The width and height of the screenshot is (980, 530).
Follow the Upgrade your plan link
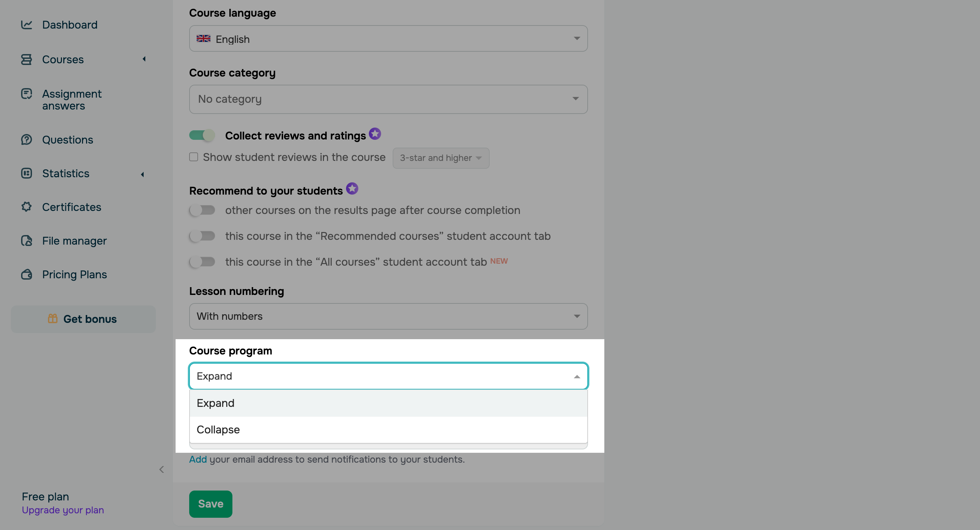point(63,510)
